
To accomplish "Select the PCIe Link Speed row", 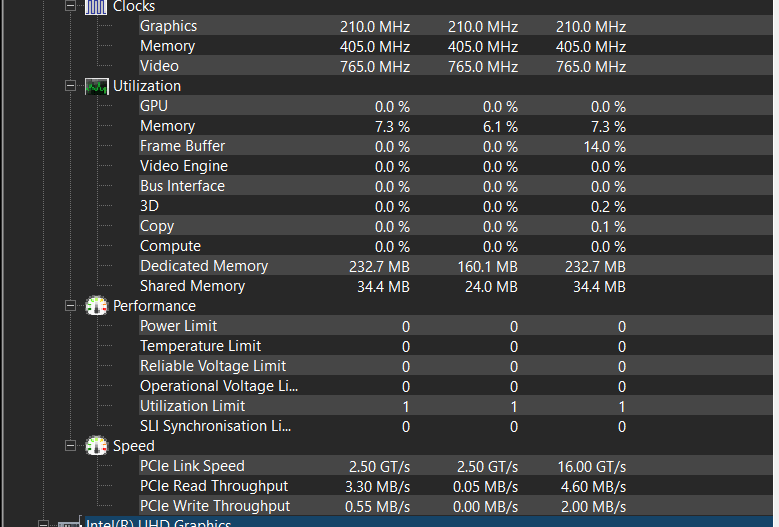I will (x=456, y=466).
